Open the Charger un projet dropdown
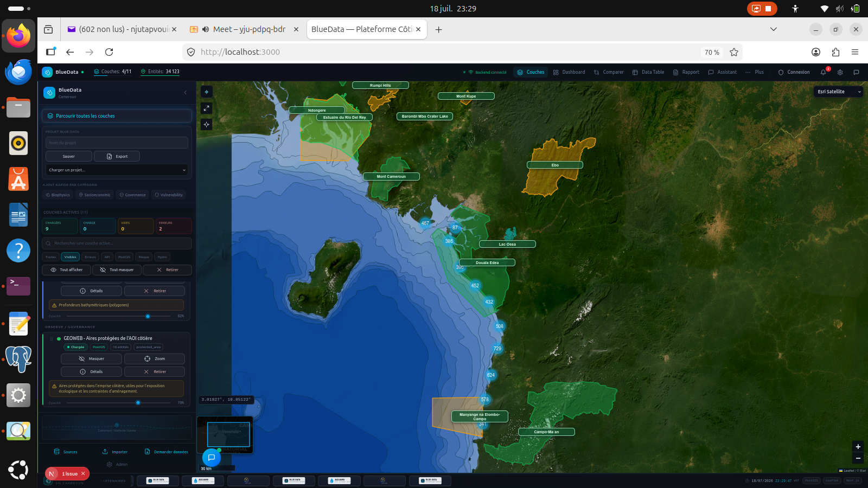Viewport: 868px width, 488px height. tap(117, 170)
